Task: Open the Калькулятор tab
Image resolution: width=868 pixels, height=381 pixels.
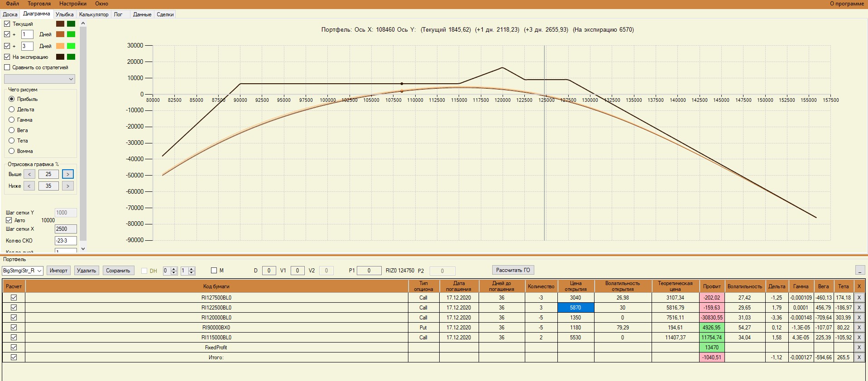Action: pyautogui.click(x=94, y=14)
